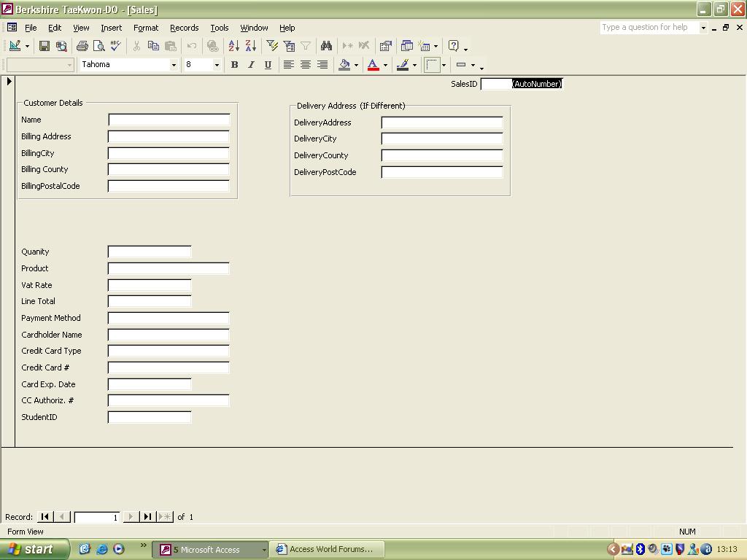Viewport: 747px width, 560px height.
Task: Open the Records menu
Action: (185, 28)
